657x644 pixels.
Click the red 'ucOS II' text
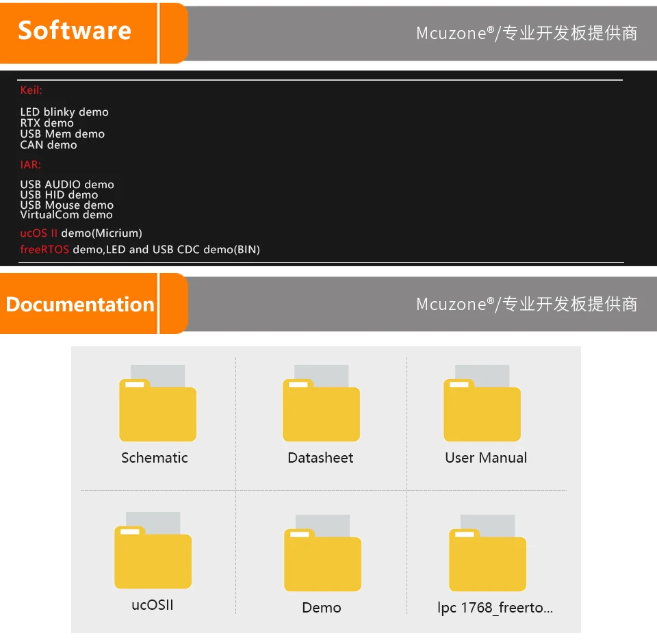tap(39, 233)
